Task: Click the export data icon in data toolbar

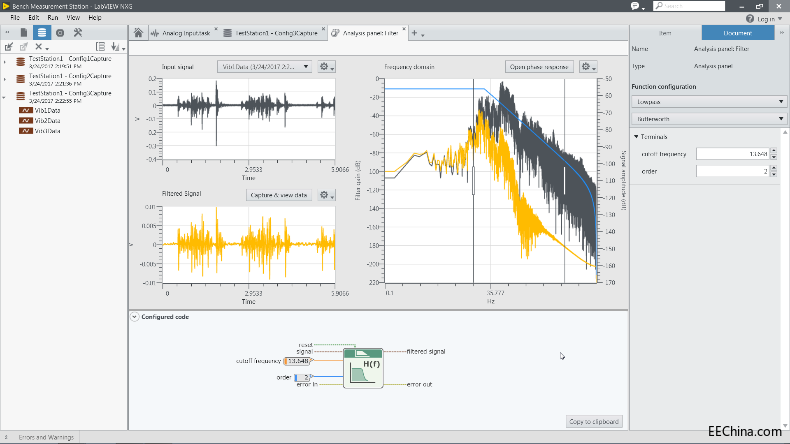Action: pos(23,47)
